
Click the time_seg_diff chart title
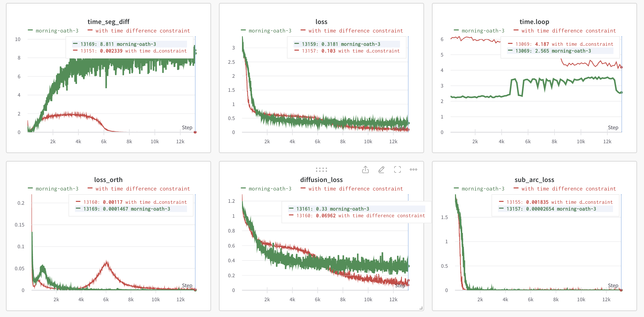click(x=108, y=22)
